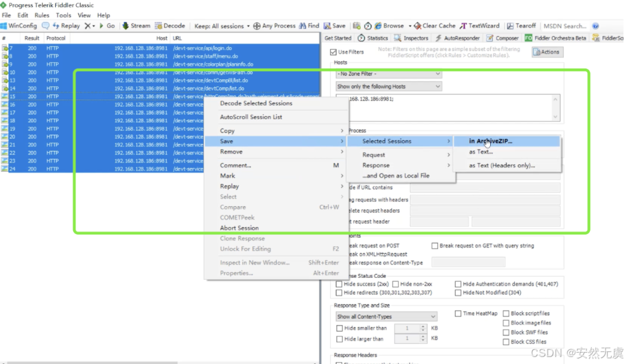Click the Any Process target icon
626x364 pixels.
tap(256, 26)
